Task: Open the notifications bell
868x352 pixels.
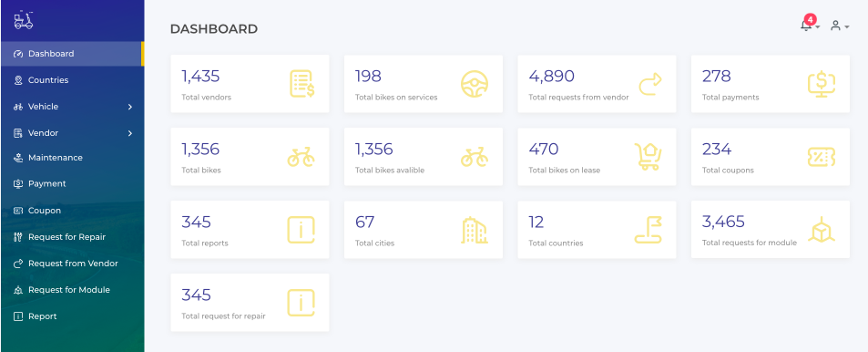Action: [x=806, y=26]
